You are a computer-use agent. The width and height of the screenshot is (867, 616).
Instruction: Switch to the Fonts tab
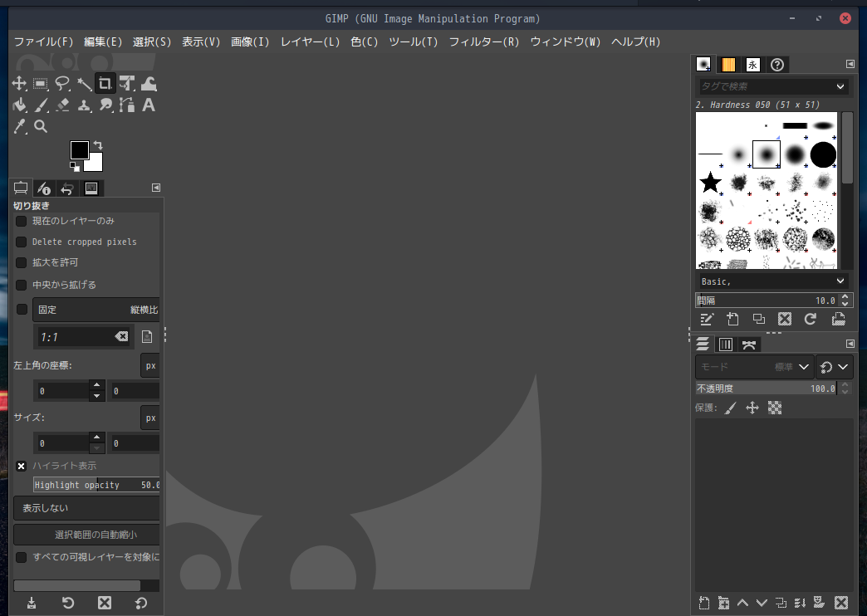pyautogui.click(x=752, y=65)
